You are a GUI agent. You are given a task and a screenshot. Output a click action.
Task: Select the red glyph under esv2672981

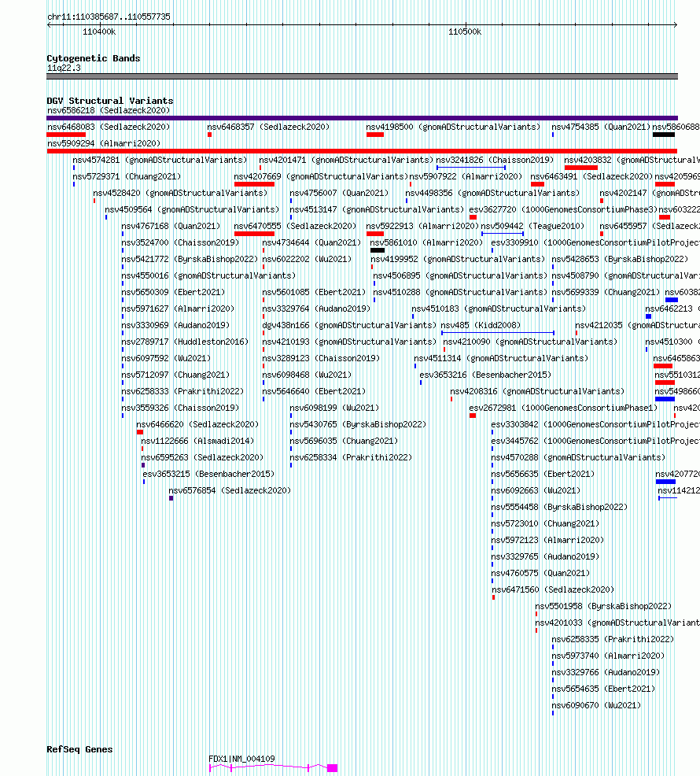(x=473, y=416)
